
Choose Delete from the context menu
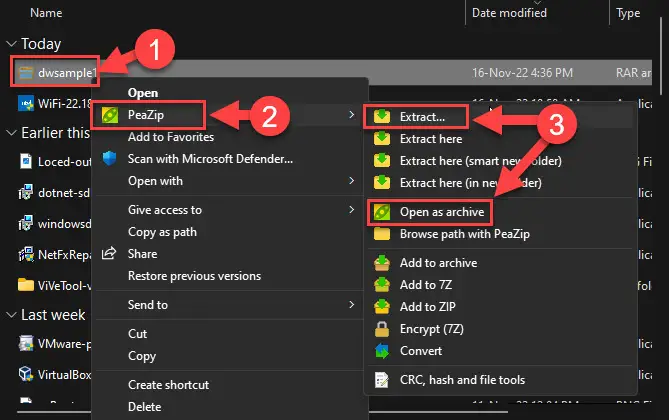pyautogui.click(x=145, y=407)
